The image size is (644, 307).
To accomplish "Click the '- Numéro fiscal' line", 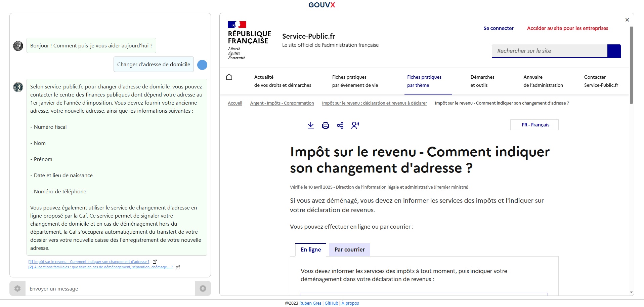I will tap(48, 127).
